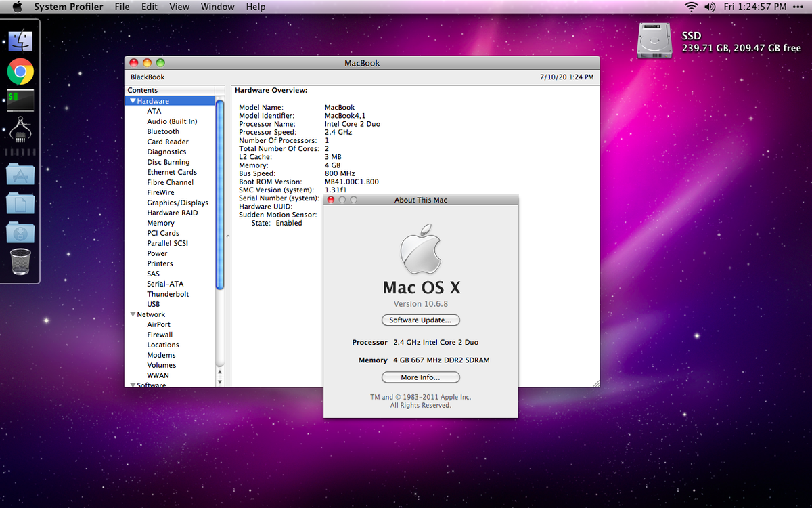Open Finder from the dock

coord(20,41)
